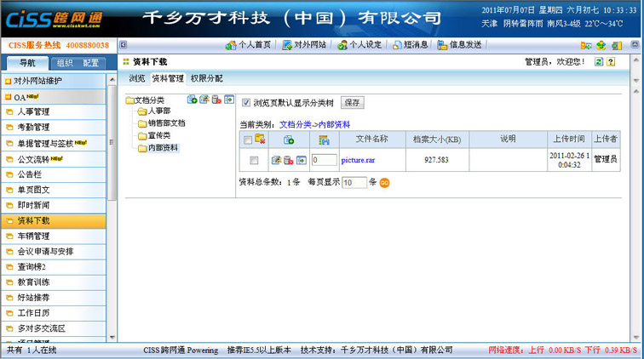644x359 pixels.
Task: Click the edit icon in picture.rar row
Action: (276, 160)
